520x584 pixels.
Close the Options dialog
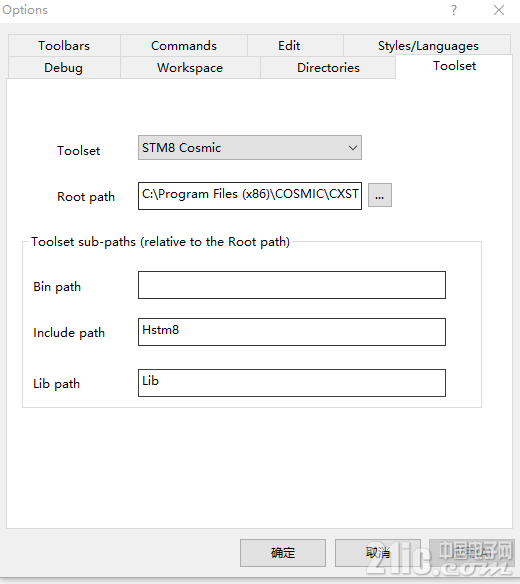coord(499,10)
